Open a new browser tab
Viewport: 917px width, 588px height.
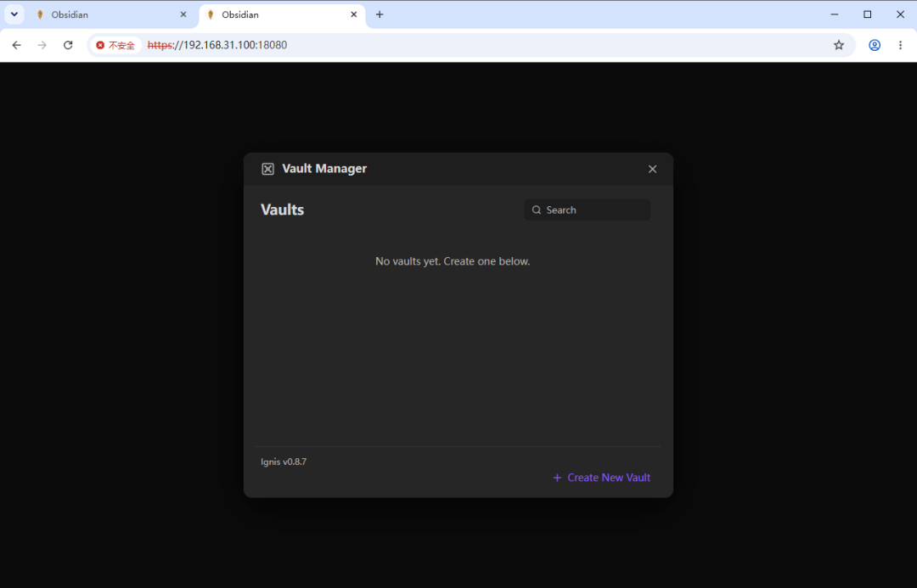[380, 14]
